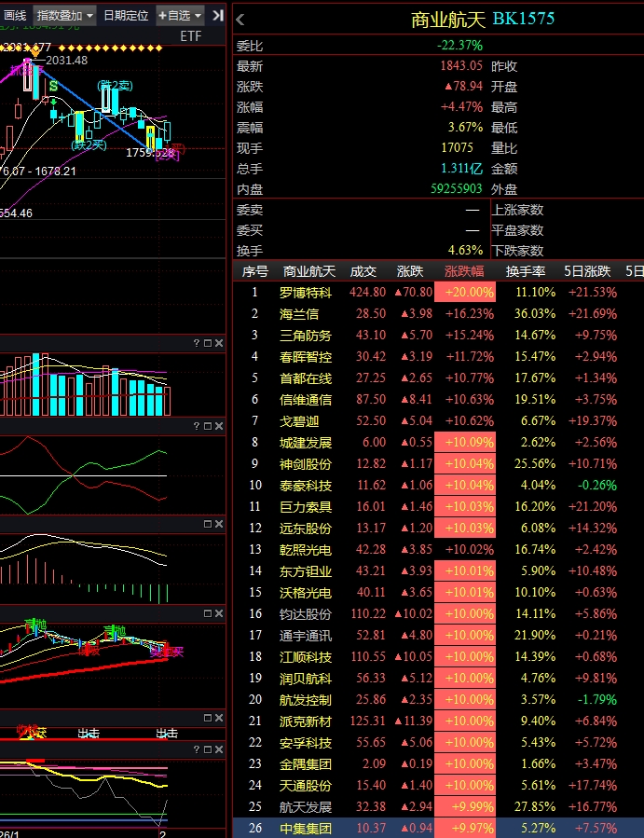
Task: Click the ETF label on chart
Action: point(191,36)
